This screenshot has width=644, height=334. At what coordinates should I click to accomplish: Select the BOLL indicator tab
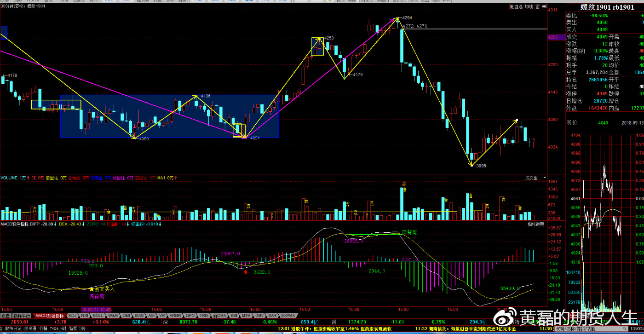[98, 316]
